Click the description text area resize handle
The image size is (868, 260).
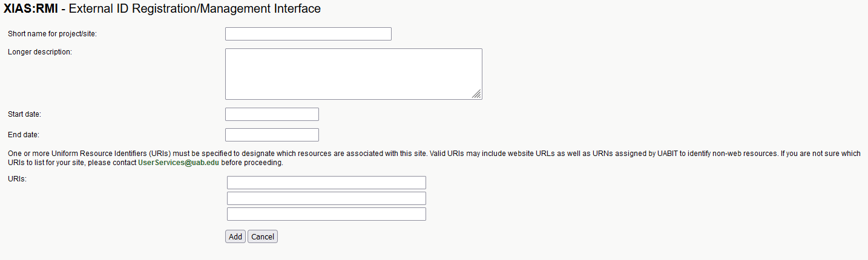(x=477, y=94)
